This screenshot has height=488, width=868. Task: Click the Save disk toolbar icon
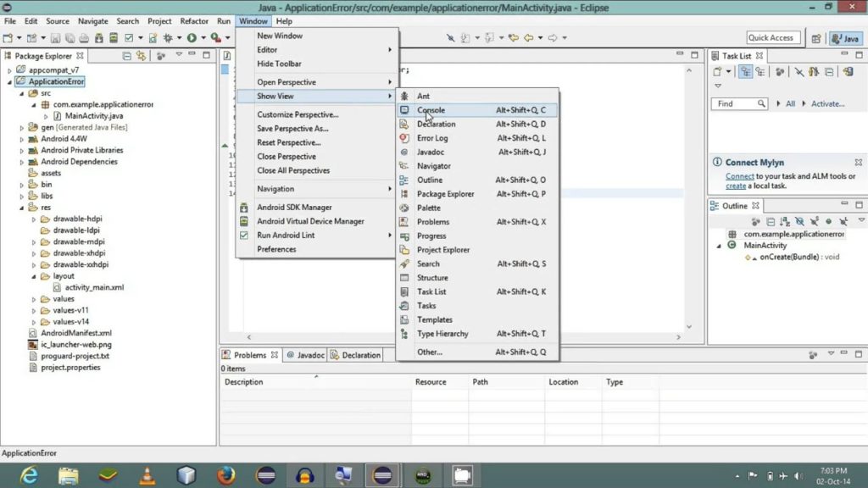pyautogui.click(x=55, y=37)
